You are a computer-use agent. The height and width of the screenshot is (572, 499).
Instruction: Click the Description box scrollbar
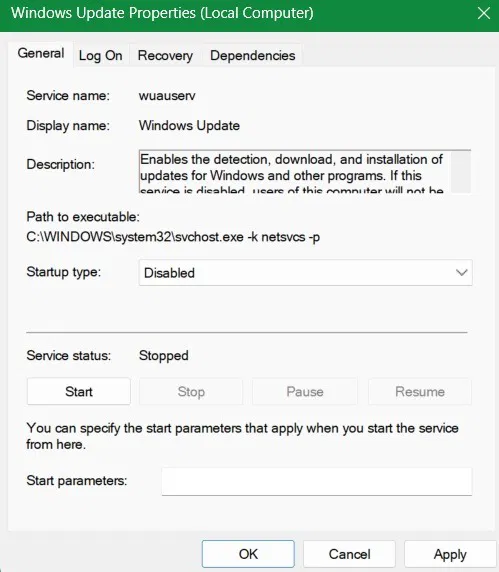tap(461, 172)
